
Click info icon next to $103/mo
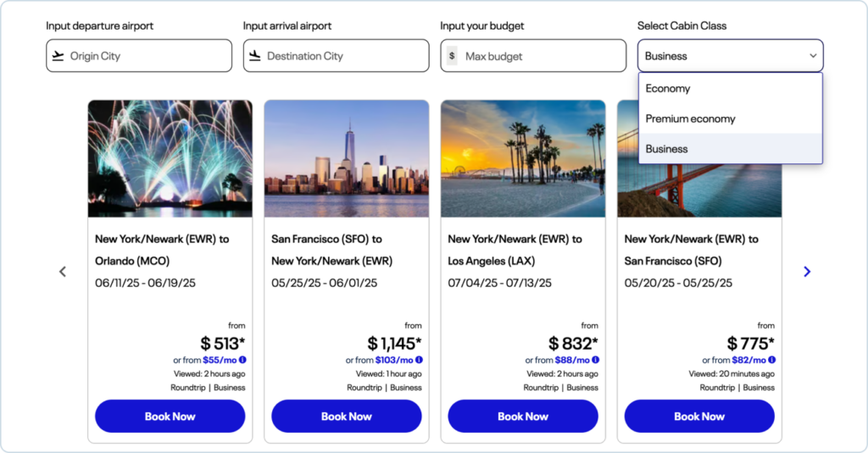(419, 360)
